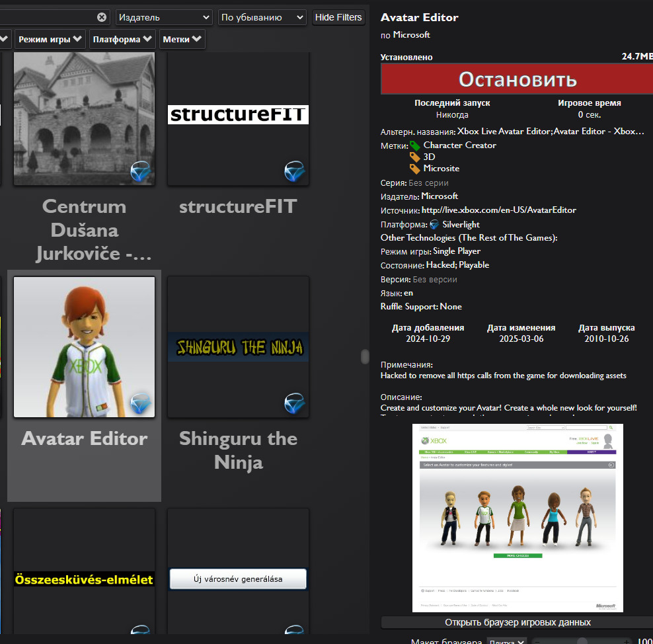653x644 pixels.
Task: Click the 2025-03-06 date modified value
Action: click(x=521, y=339)
